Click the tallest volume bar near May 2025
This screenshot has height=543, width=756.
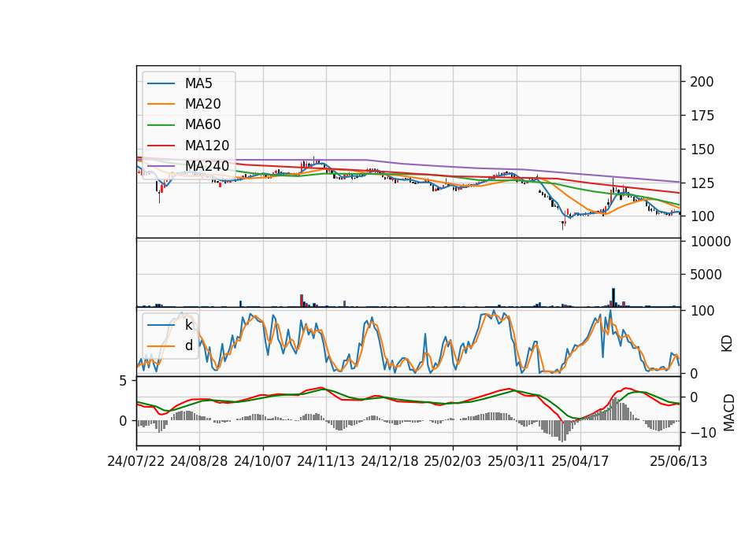(x=613, y=297)
